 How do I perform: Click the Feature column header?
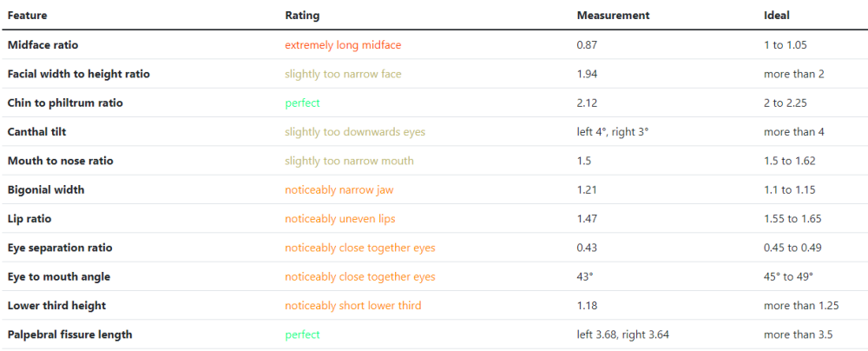click(x=27, y=16)
